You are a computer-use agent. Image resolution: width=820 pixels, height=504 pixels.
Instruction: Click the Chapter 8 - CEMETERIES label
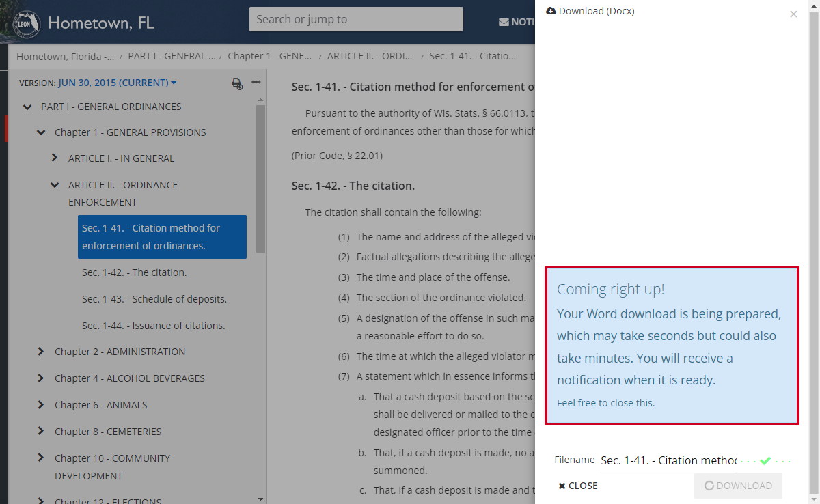coord(108,432)
